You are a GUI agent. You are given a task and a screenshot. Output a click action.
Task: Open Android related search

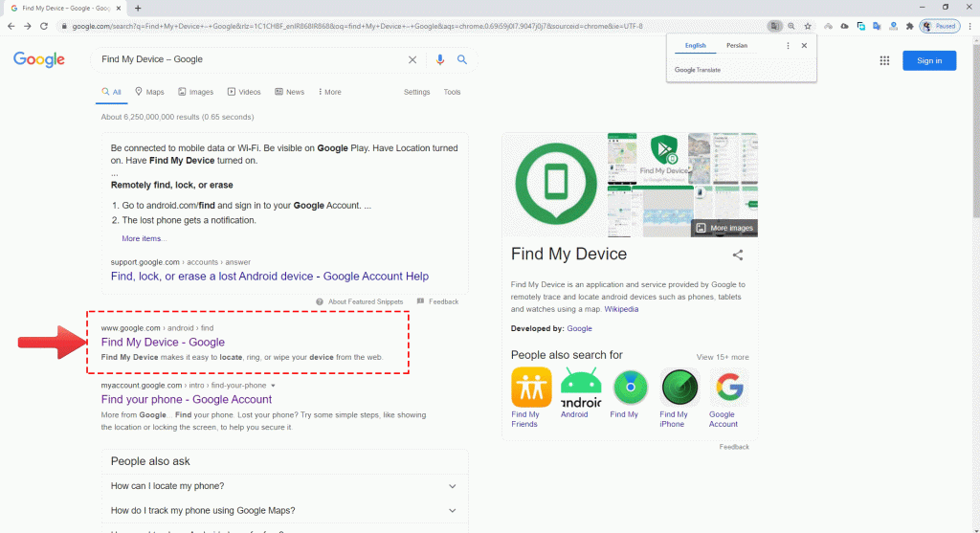[581, 393]
